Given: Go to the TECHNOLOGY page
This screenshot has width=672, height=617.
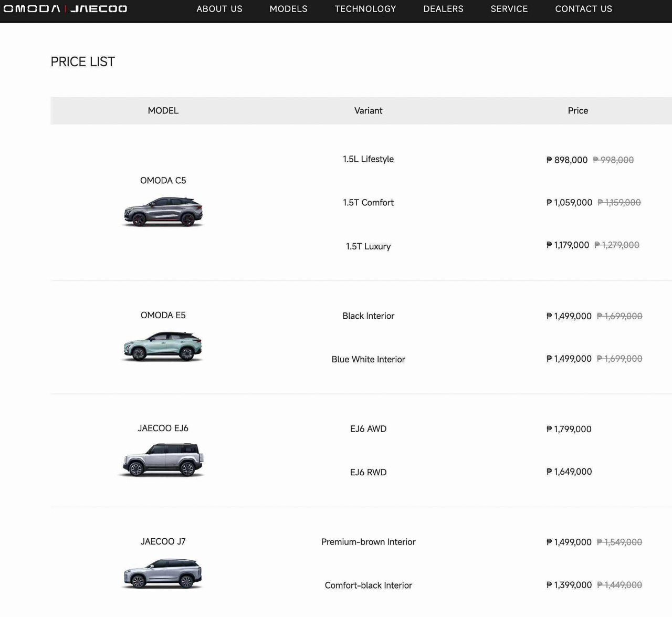Looking at the screenshot, I should pos(365,9).
